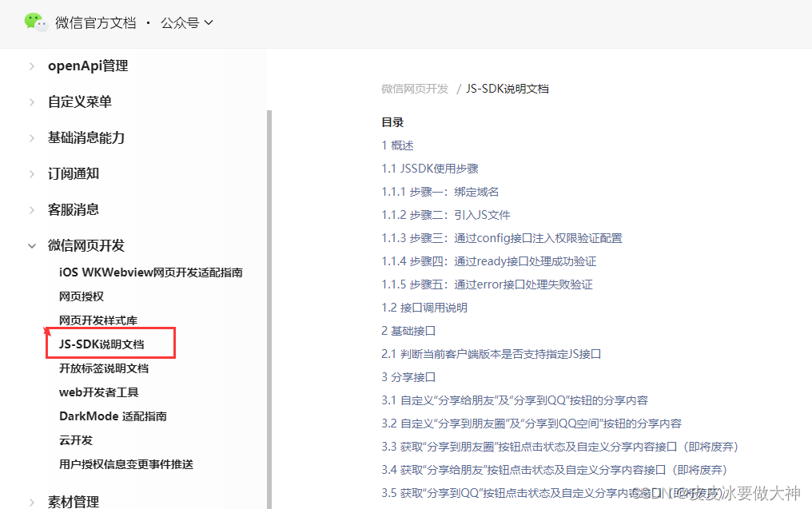Screen dimensions: 812x509
Task: Expand the openApi管理 section
Action: [x=88, y=66]
